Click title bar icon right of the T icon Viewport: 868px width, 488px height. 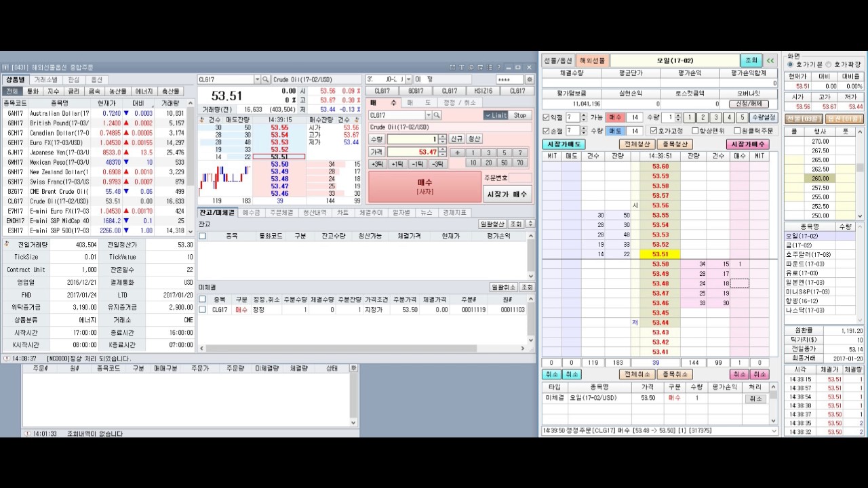471,67
